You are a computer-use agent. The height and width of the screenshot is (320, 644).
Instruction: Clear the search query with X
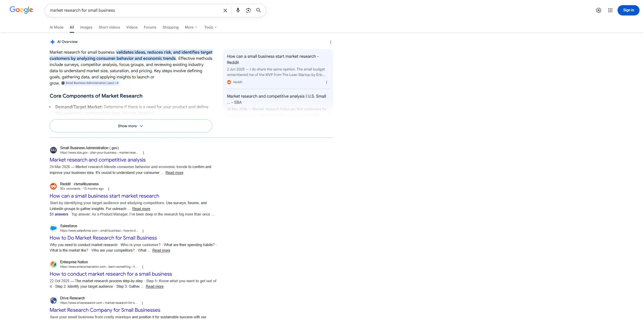point(225,11)
